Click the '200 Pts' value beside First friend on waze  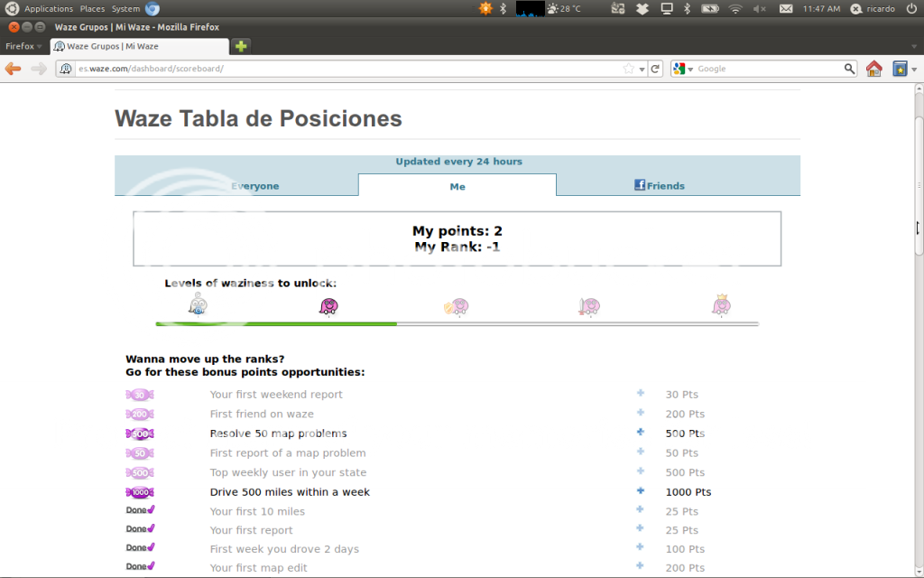click(685, 414)
